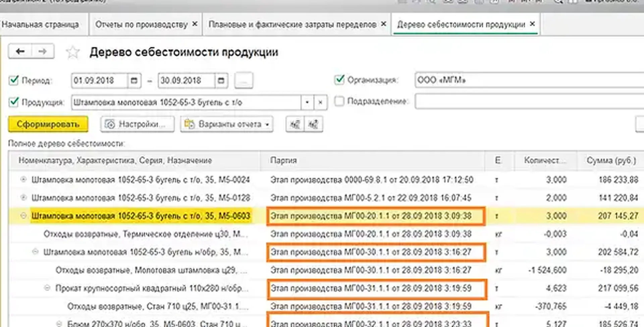
Task: Click the Сформировать button
Action: coord(48,124)
